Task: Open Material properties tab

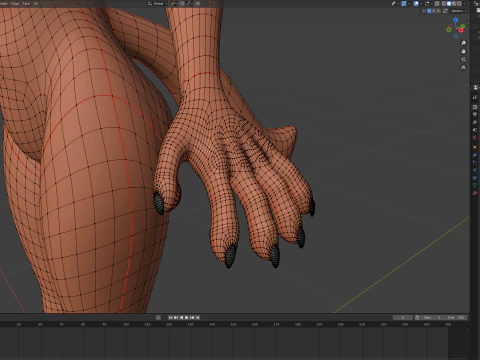Action: [x=475, y=193]
